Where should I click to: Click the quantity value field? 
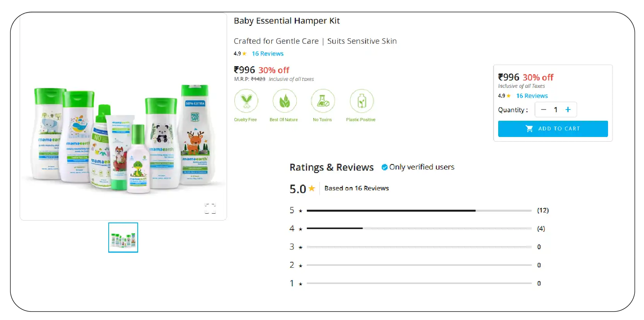[556, 110]
